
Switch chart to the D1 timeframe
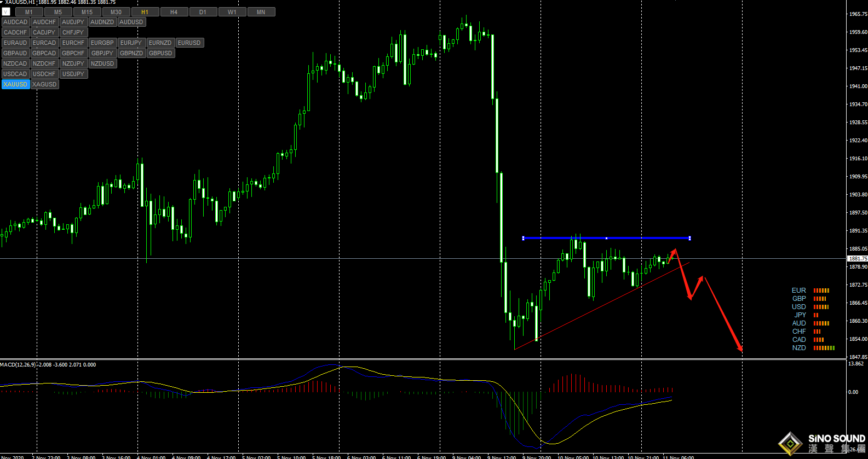pyautogui.click(x=203, y=12)
